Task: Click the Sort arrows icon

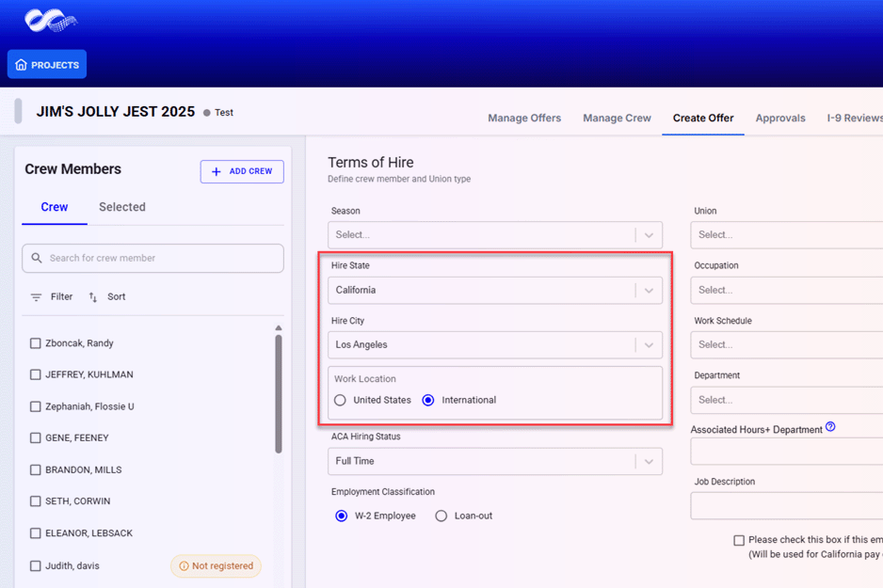Action: (93, 297)
